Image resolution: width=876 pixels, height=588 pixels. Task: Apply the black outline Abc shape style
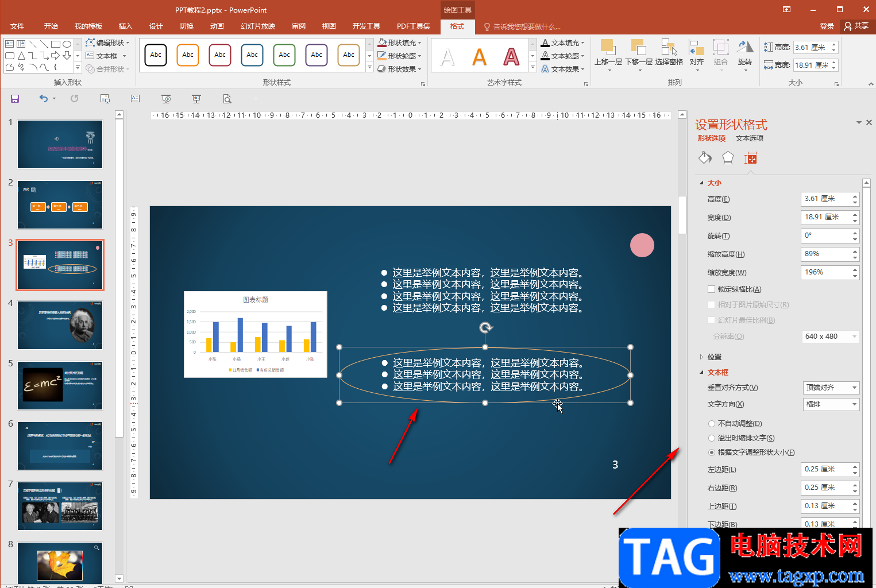[156, 55]
